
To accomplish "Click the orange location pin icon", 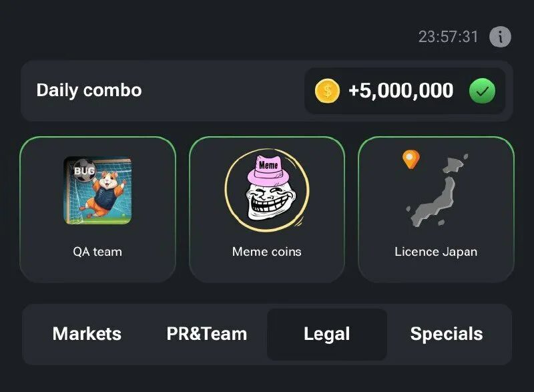I will (411, 159).
